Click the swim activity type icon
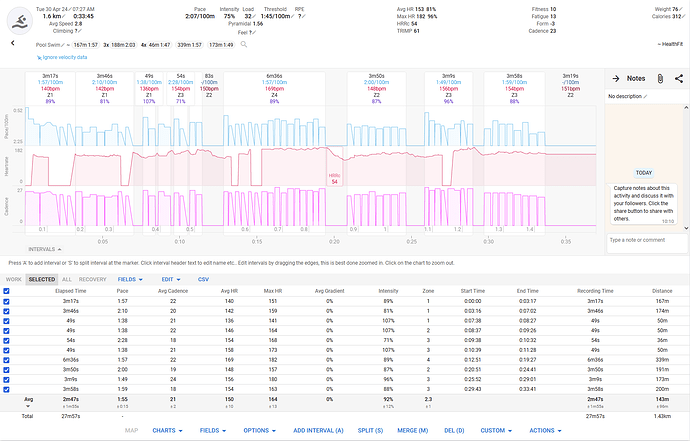Screen dimensions: 690x441 [x=20, y=21]
